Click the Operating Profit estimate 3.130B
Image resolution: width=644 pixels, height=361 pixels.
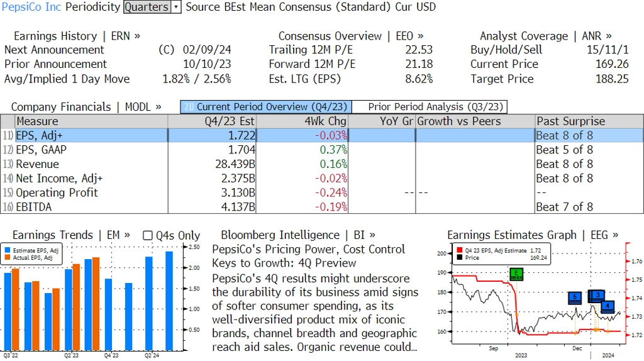[x=238, y=192]
